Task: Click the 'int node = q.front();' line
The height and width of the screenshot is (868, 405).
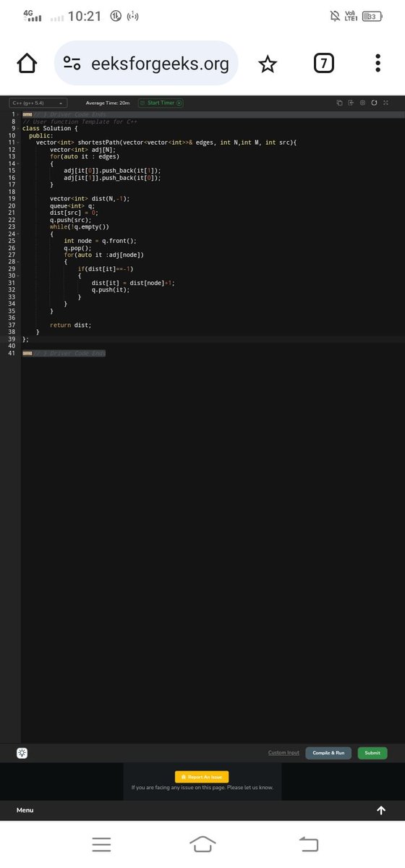Action: point(100,241)
